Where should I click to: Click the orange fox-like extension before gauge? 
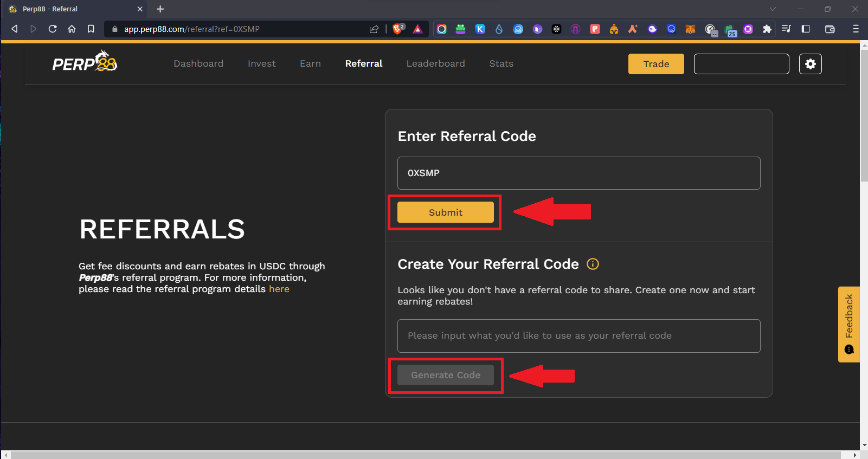pos(690,29)
